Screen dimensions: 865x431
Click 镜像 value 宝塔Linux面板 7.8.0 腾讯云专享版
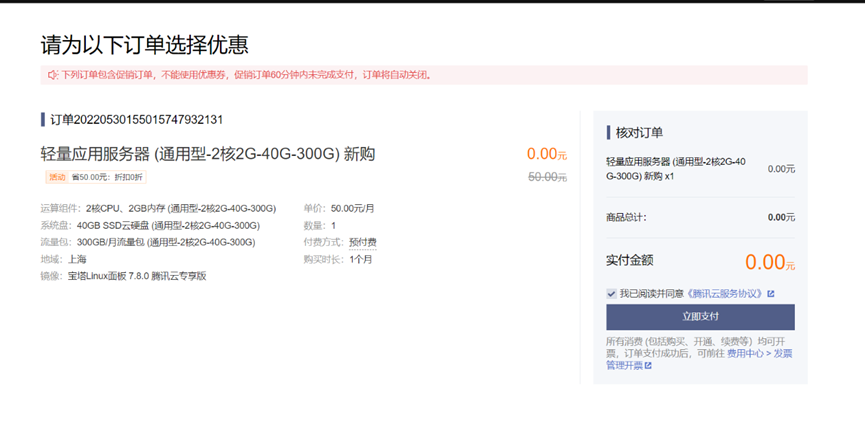[x=137, y=276]
